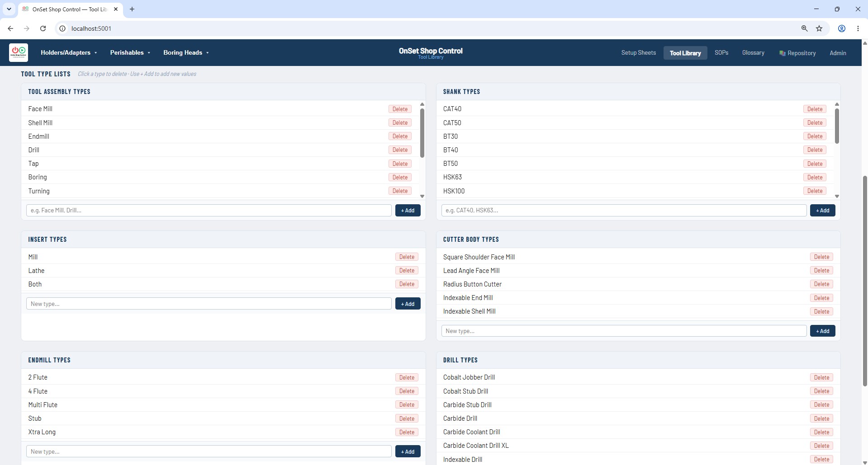The width and height of the screenshot is (868, 465).
Task: Expand the Holders/Adapters dropdown menu
Action: click(69, 53)
